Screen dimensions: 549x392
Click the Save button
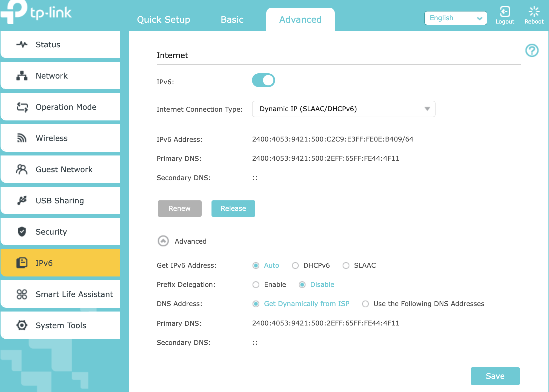tap(495, 376)
